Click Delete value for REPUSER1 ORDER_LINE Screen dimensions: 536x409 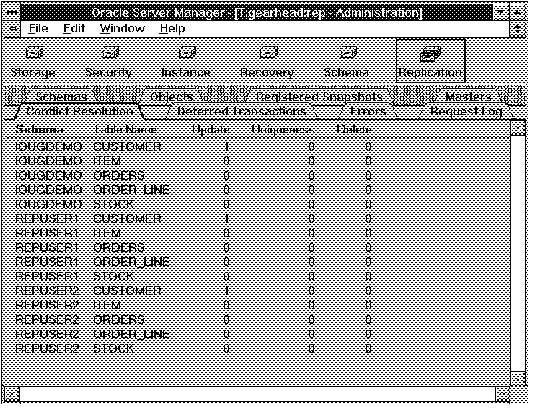[x=368, y=262]
